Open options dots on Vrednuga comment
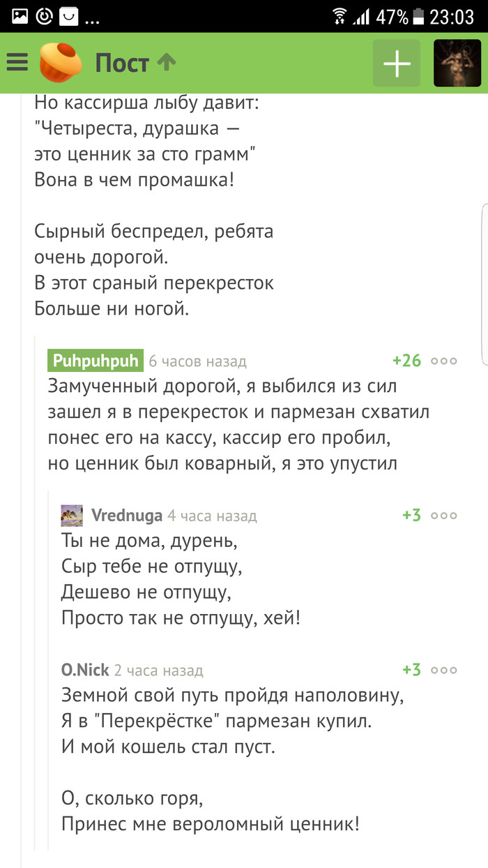 tap(444, 516)
